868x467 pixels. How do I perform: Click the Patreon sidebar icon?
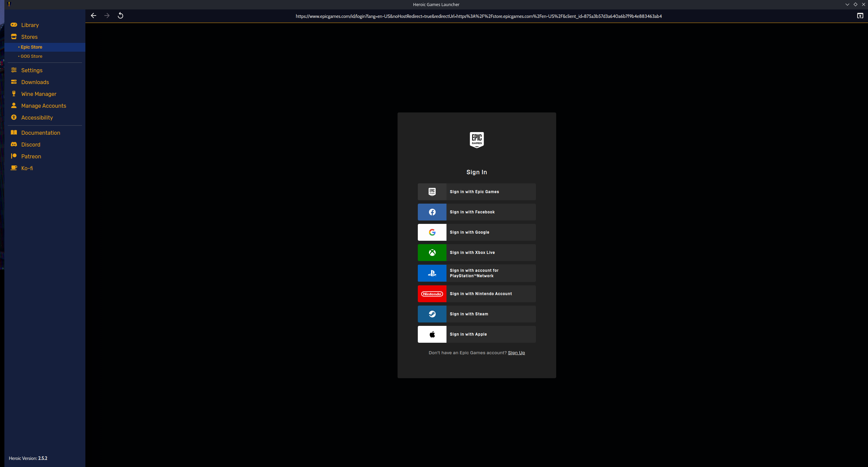[x=14, y=156]
